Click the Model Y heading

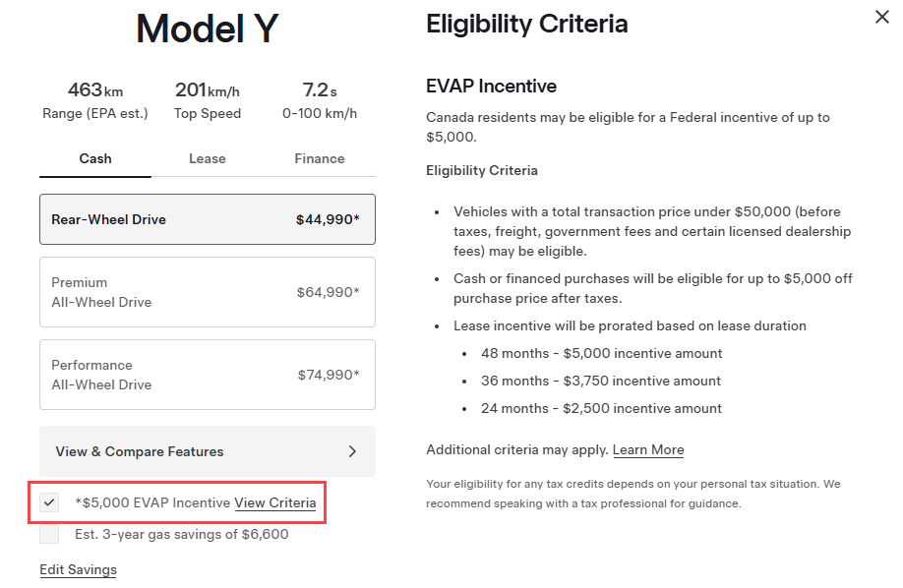pos(208,29)
